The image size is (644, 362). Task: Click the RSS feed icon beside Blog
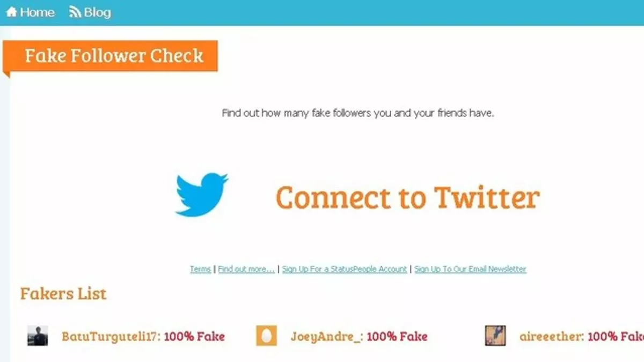pyautogui.click(x=75, y=12)
